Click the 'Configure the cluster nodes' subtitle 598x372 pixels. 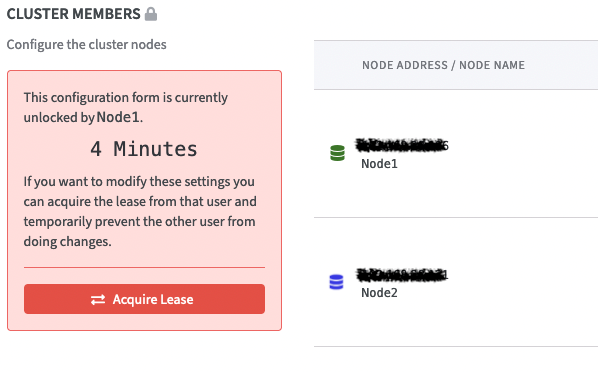pyautogui.click(x=87, y=45)
